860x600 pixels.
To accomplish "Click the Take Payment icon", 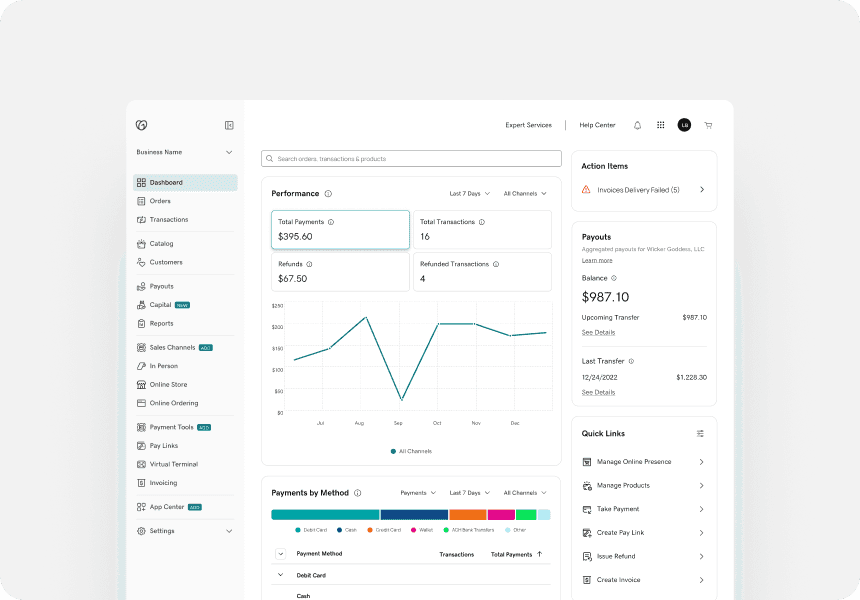I will click(x=587, y=510).
